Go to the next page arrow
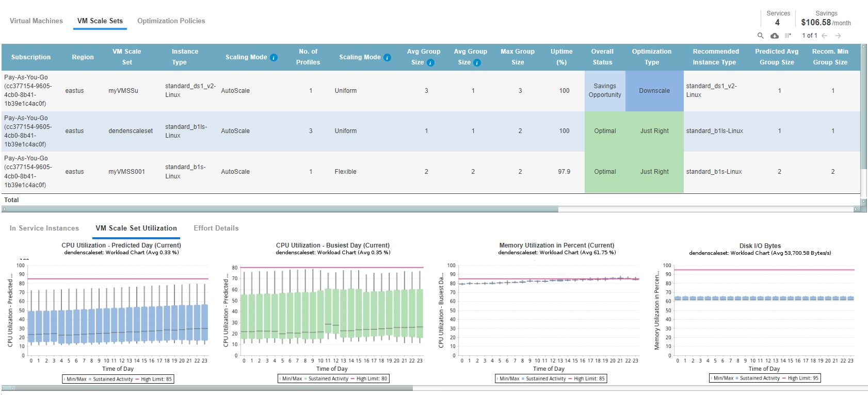Viewport: 868px width, 395px height. tap(838, 36)
